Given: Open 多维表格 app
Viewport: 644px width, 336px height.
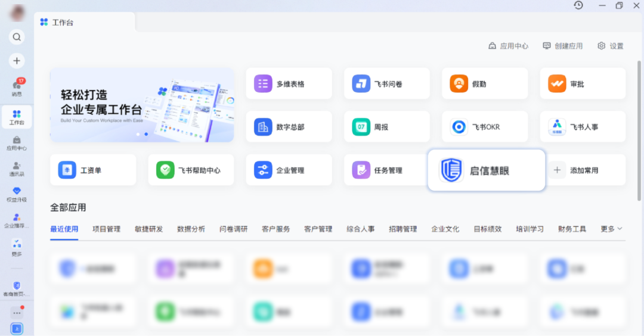Looking at the screenshot, I should (289, 83).
